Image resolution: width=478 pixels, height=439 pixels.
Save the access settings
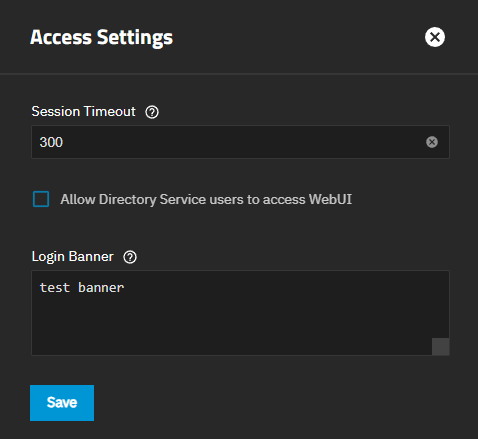point(62,403)
